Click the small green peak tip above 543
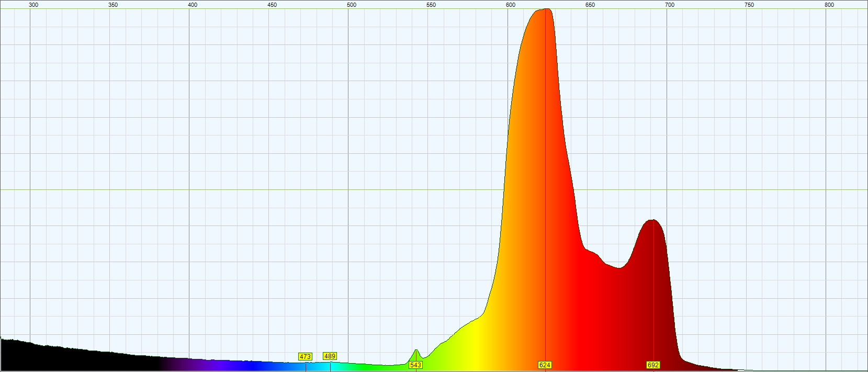This screenshot has height=372, width=868. point(416,350)
